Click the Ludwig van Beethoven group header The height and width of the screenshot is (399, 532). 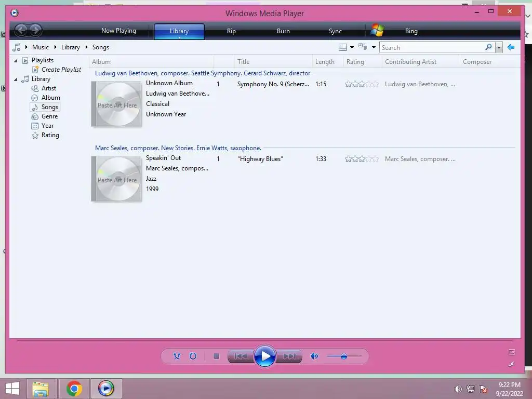coord(203,73)
